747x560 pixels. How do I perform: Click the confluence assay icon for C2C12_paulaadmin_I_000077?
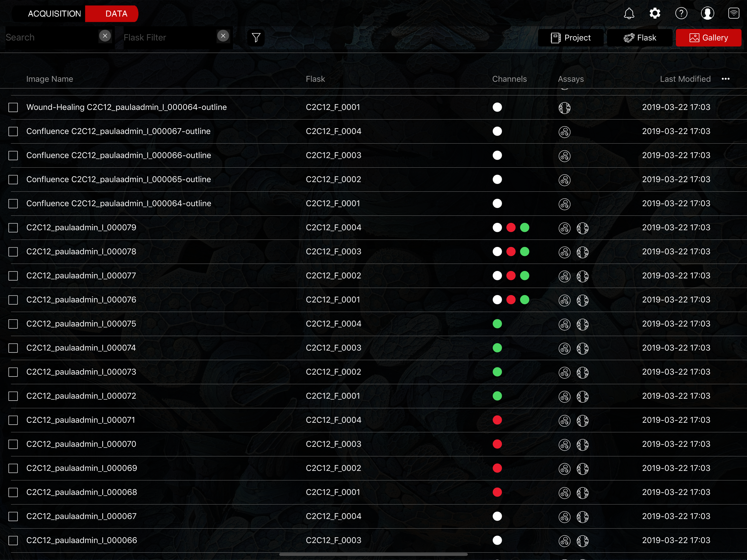tap(564, 276)
